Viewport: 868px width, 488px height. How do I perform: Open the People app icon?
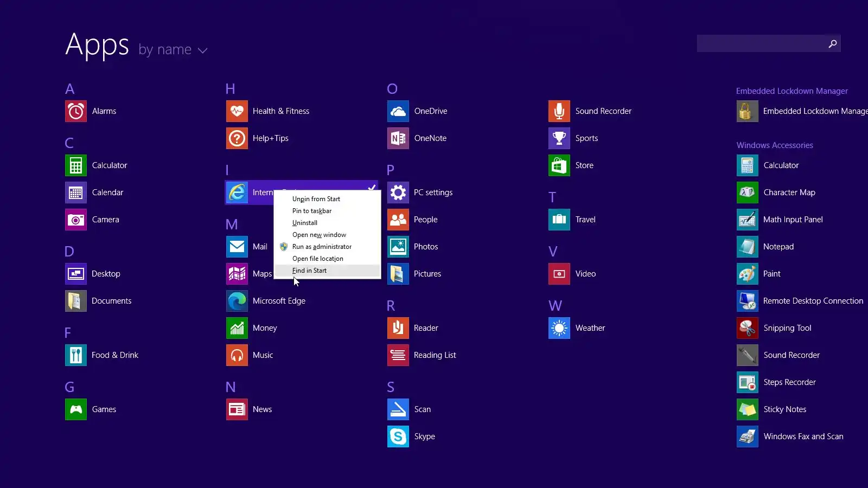tap(398, 220)
